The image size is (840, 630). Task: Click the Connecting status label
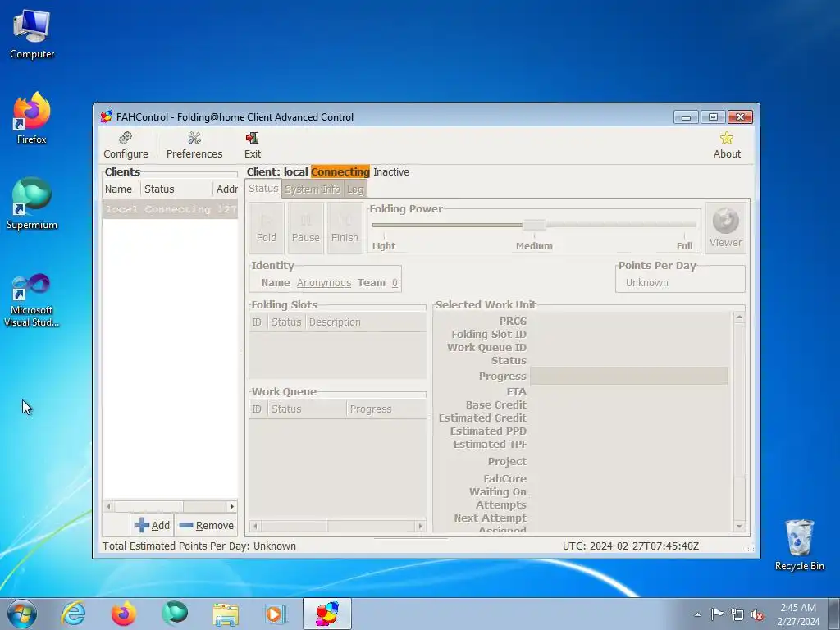click(340, 172)
